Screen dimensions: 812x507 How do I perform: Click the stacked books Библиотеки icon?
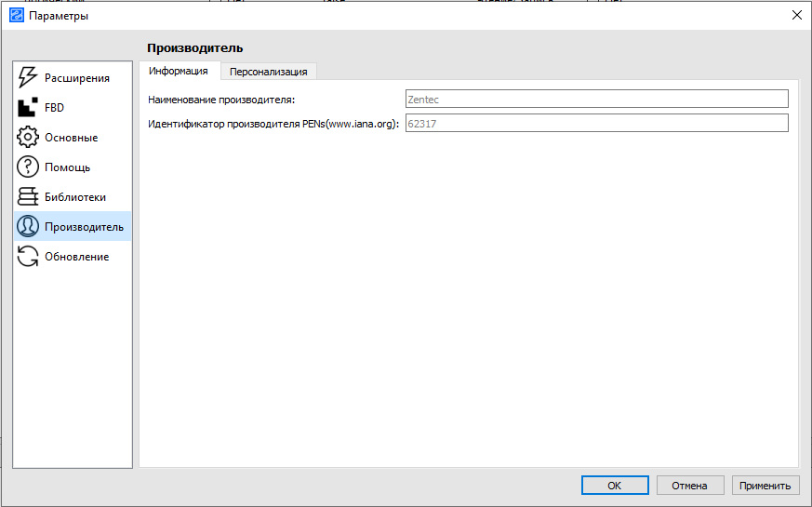pyautogui.click(x=28, y=197)
